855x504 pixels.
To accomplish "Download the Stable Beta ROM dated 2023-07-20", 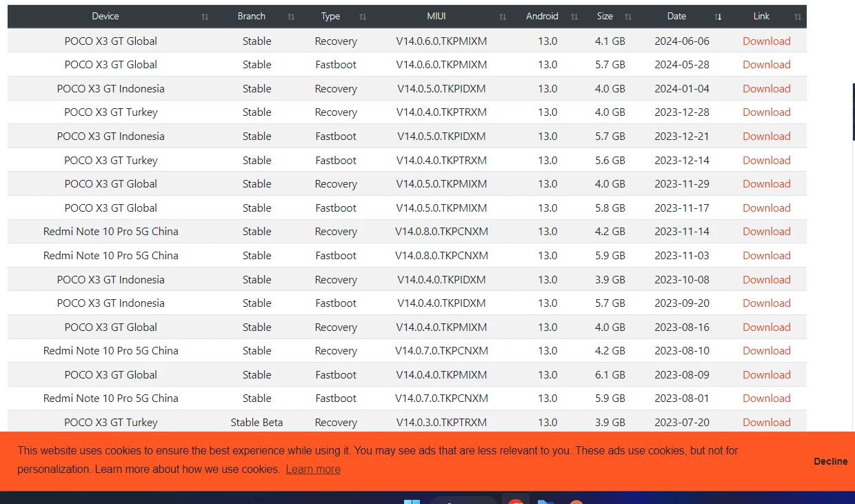I will (767, 422).
